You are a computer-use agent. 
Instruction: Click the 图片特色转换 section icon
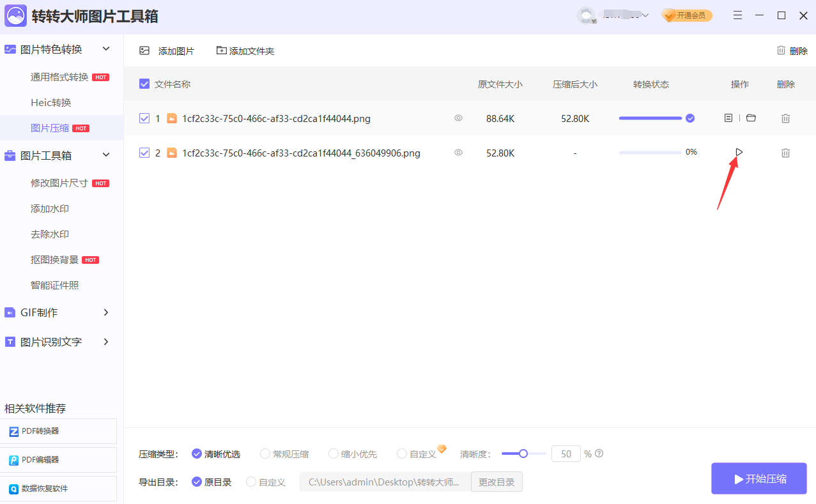(x=10, y=49)
